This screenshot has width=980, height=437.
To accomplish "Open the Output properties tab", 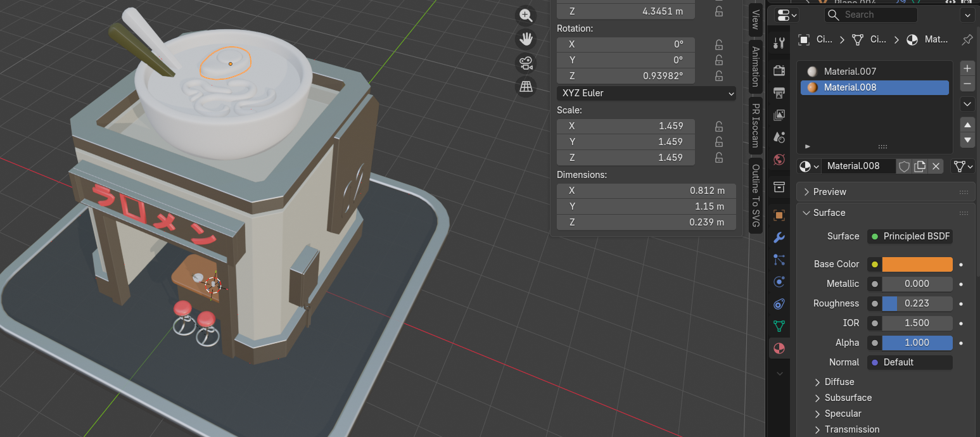I will click(x=779, y=93).
